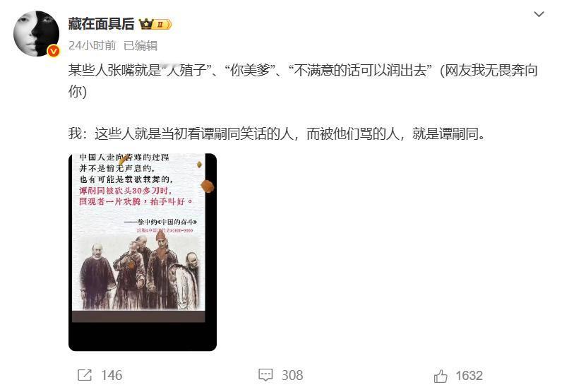Click the round profile avatar image
The height and width of the screenshot is (392, 562).
pyautogui.click(x=36, y=34)
